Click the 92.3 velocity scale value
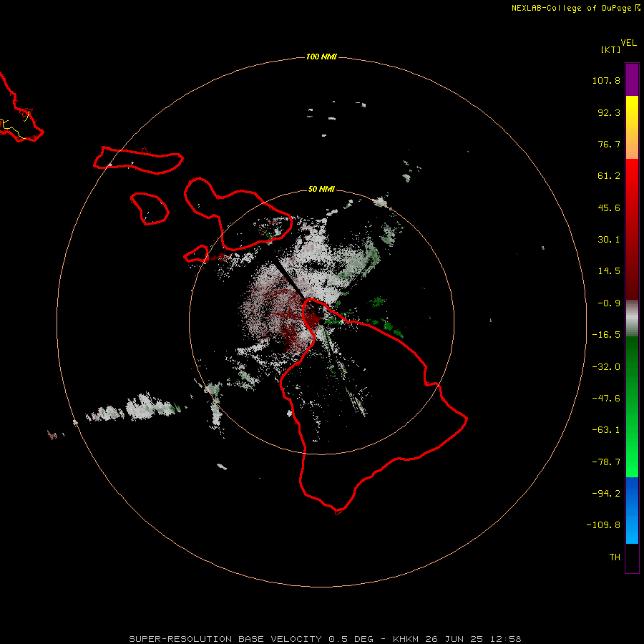 click(x=609, y=112)
